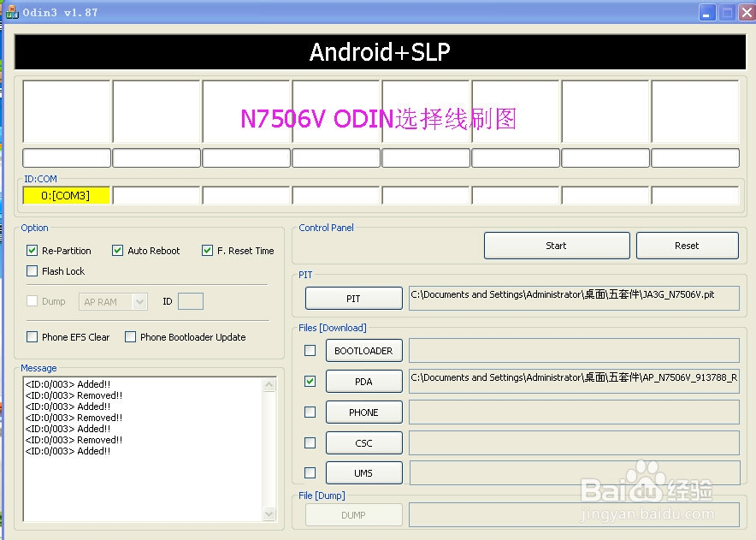756x540 pixels.
Task: Close the Odin3 window
Action: pyautogui.click(x=747, y=13)
